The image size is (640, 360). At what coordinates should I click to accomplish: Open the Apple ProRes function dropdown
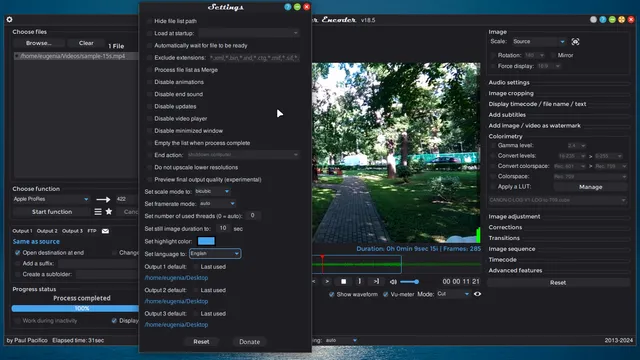[x=51, y=199]
